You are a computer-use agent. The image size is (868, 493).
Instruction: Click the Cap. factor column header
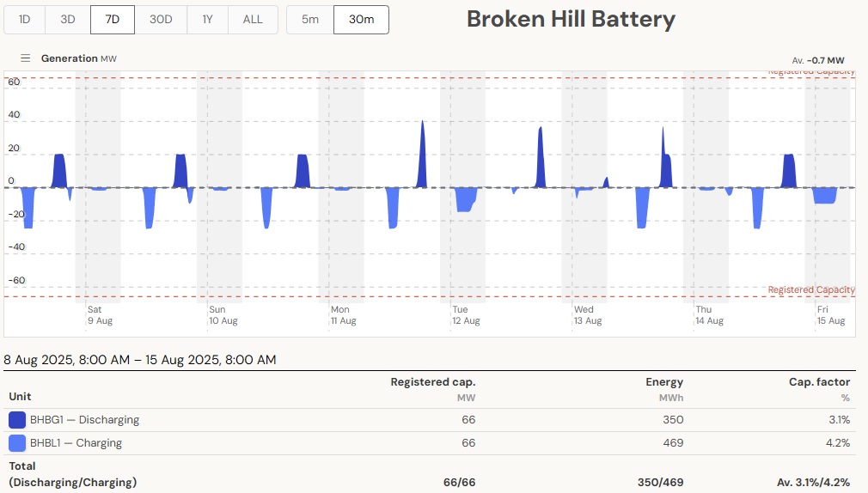(819, 382)
